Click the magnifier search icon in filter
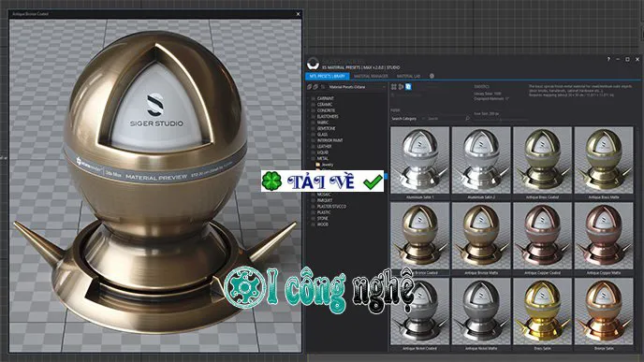The height and width of the screenshot is (362, 644). tap(467, 119)
